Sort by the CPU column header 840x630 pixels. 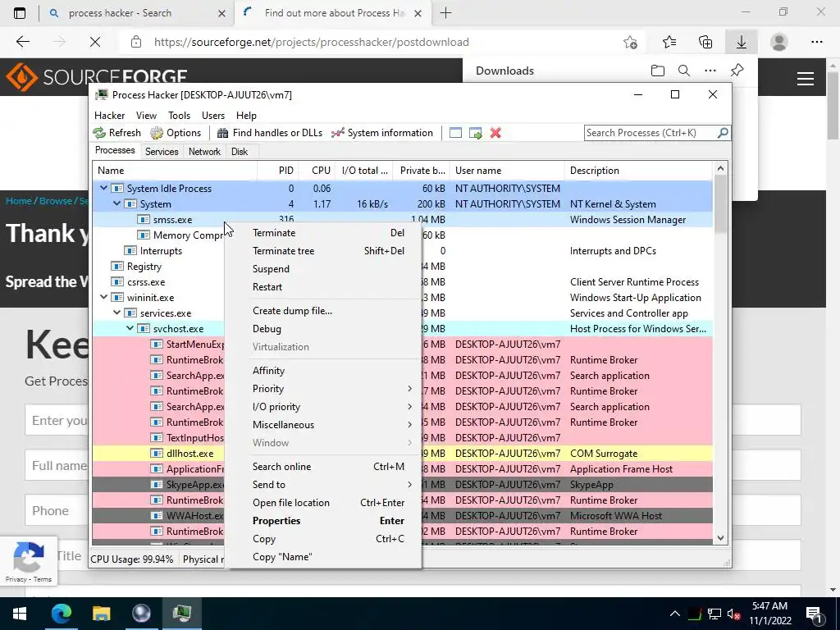click(317, 171)
